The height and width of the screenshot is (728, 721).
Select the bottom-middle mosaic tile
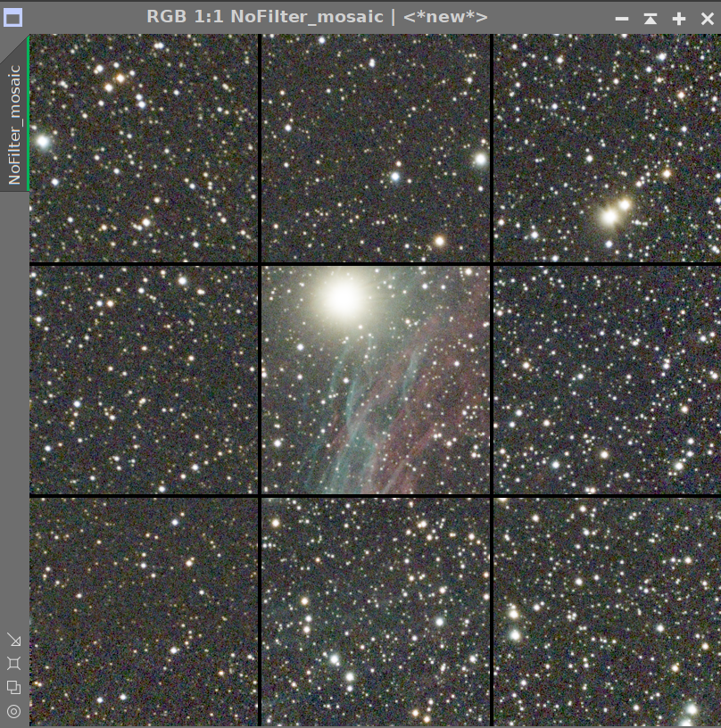pos(376,612)
